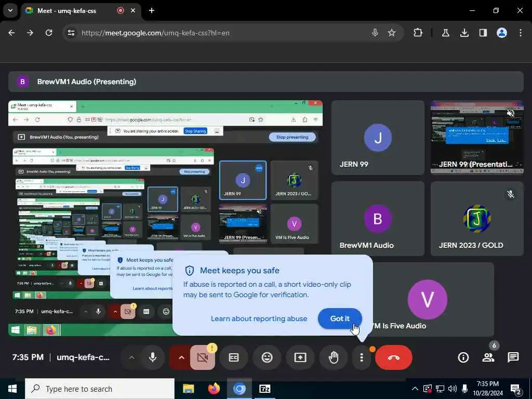Close the Meet - umq-kefa-css tab
This screenshot has width=532, height=399.
tap(133, 10)
